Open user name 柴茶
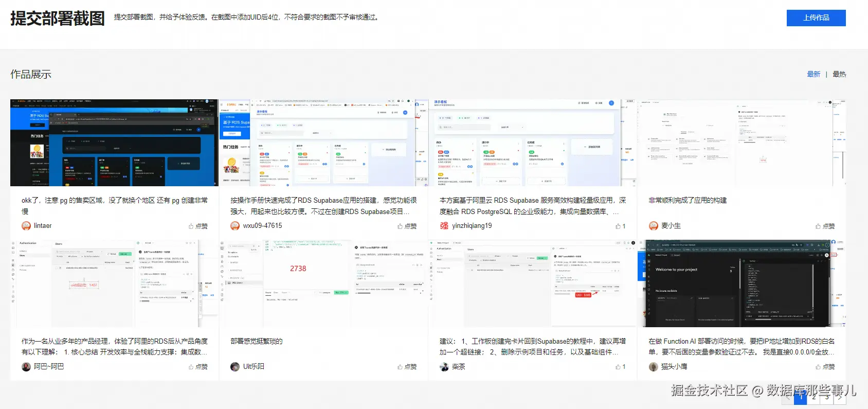Screen dimensions: 868x409 (x=458, y=367)
